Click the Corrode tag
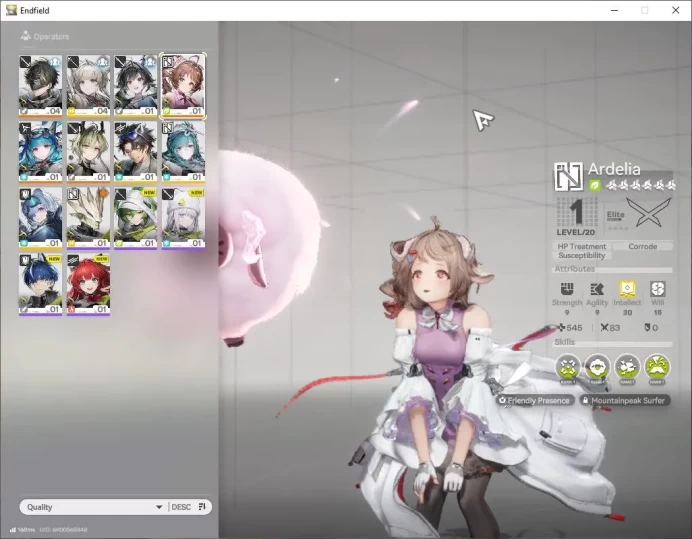 pyautogui.click(x=643, y=246)
